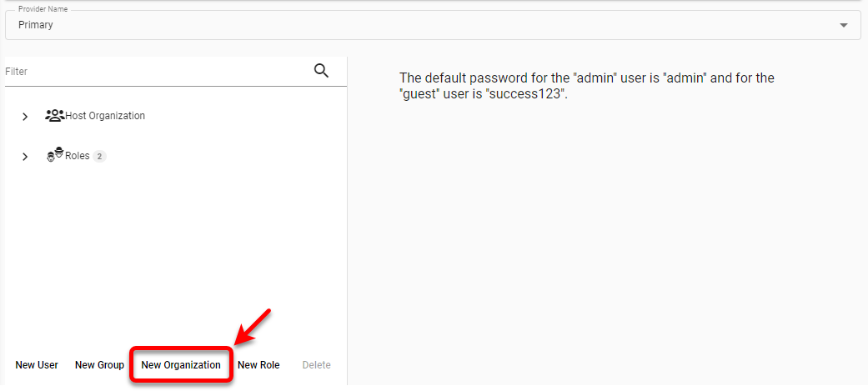Click the New Role button
The height and width of the screenshot is (391, 868).
[258, 365]
